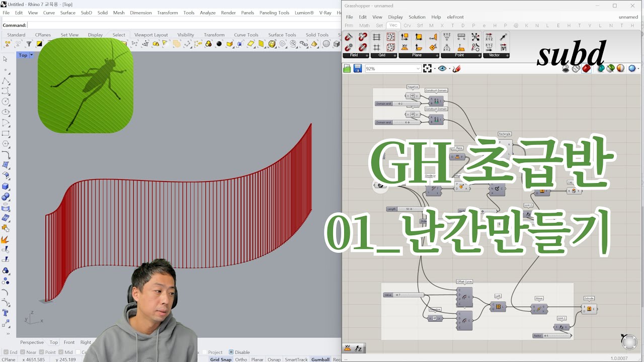The image size is (644, 362).
Task: Click into the Rhino Command input field
Action: 184,25
